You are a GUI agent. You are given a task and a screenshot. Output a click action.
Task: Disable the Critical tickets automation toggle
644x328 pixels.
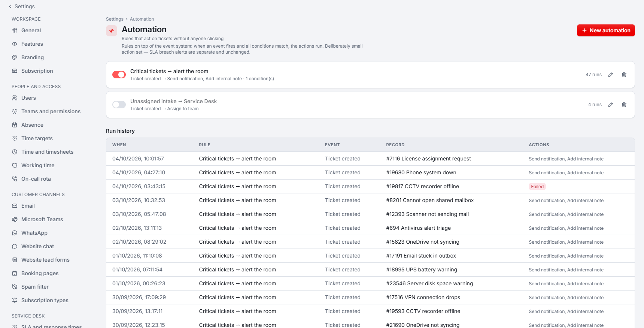(x=119, y=75)
